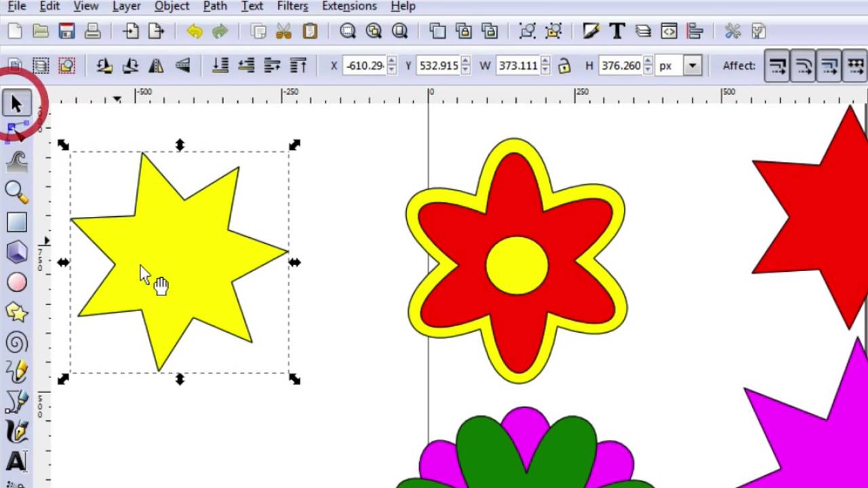Unlink the selected clone
This screenshot has width=868, height=488.
click(x=490, y=31)
